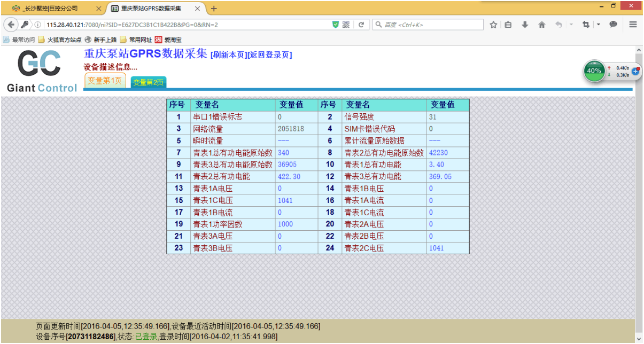
Task: Click the site info icon beside the URL
Action: pyautogui.click(x=38, y=25)
